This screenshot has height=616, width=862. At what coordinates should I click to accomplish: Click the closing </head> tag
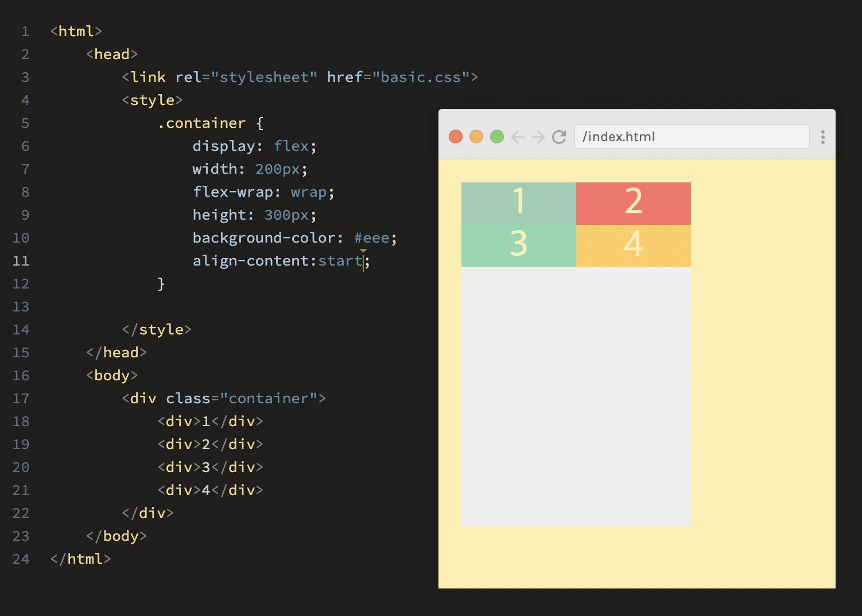117,353
